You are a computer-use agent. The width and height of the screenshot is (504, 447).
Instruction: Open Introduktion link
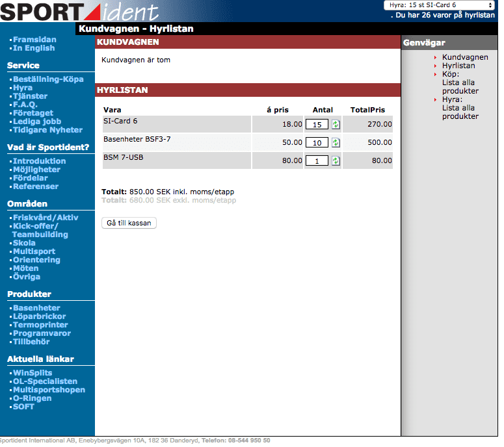pos(39,161)
